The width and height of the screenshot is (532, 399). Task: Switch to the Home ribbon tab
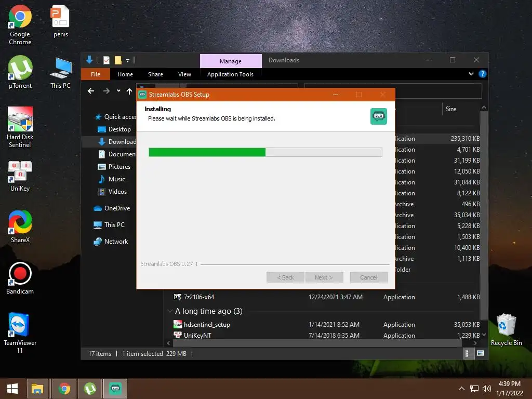pos(125,74)
